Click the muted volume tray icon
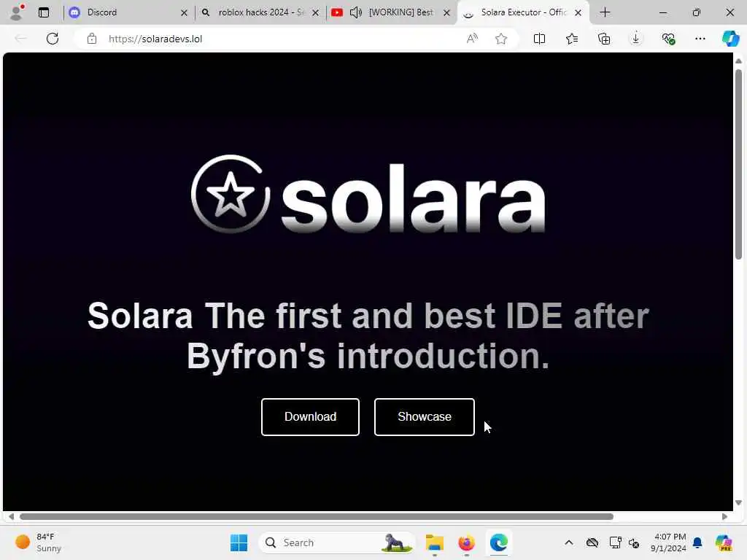This screenshot has width=747, height=560. [634, 542]
